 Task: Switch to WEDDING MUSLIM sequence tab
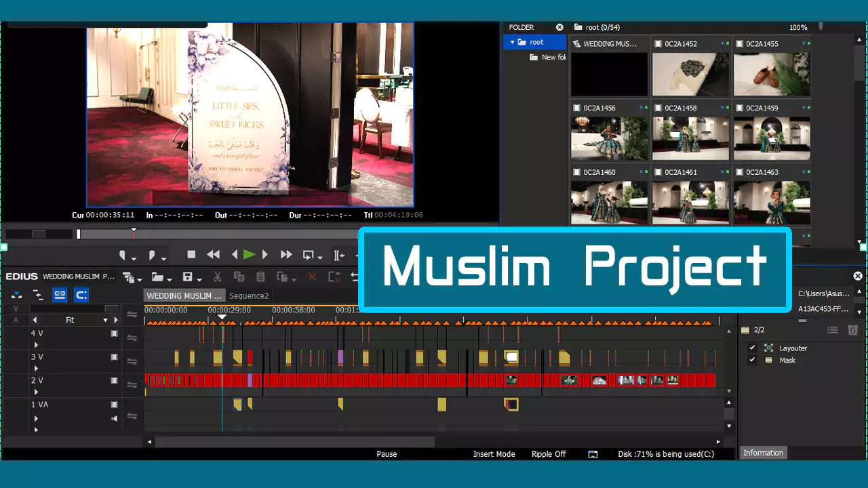tap(184, 296)
